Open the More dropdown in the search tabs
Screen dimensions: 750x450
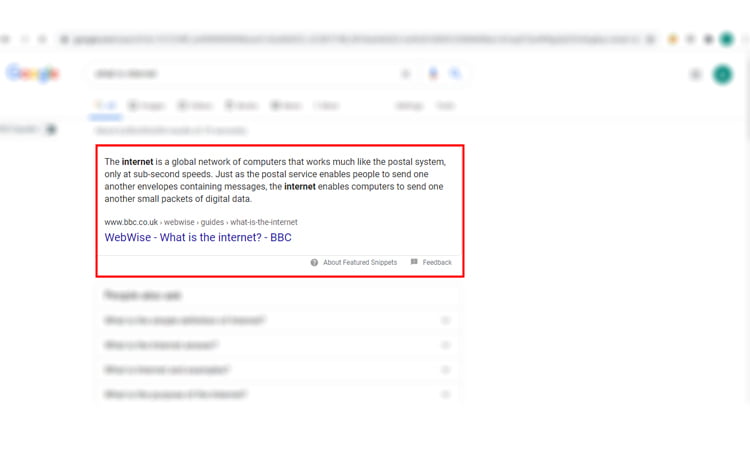326,105
